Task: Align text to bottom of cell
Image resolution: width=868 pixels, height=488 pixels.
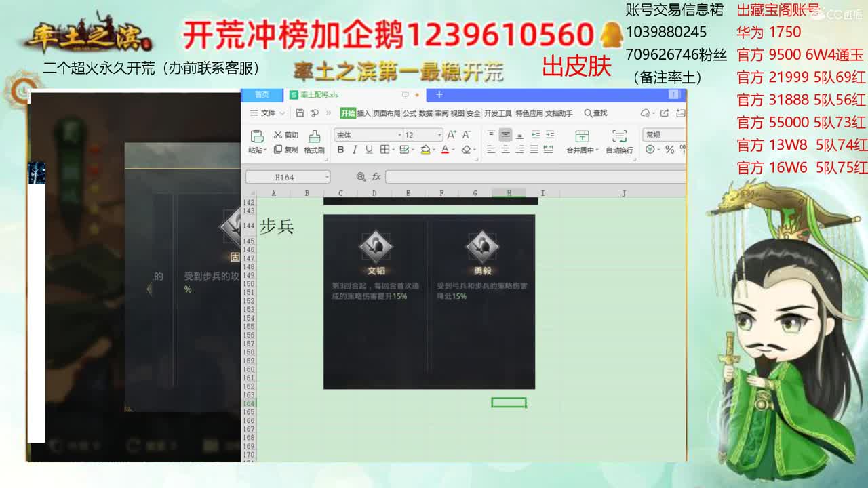Action: (x=519, y=135)
